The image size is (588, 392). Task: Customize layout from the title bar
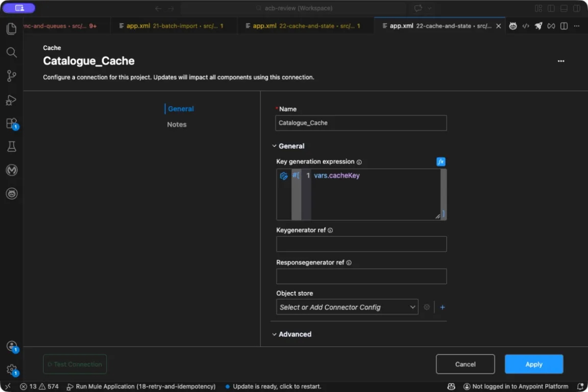(x=538, y=8)
